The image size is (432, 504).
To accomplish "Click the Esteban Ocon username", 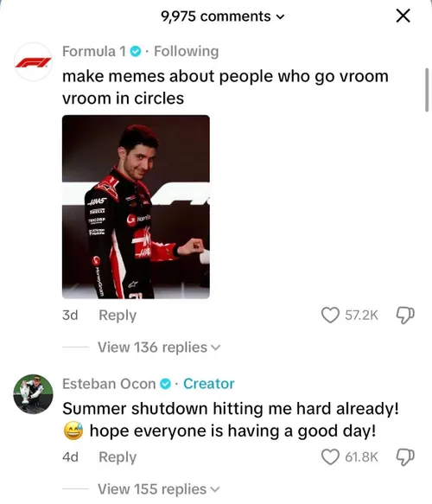I will pyautogui.click(x=109, y=384).
